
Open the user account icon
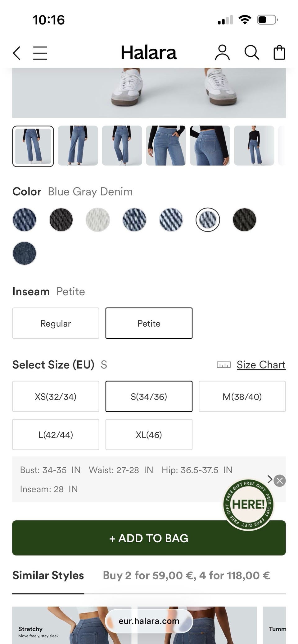tap(222, 52)
